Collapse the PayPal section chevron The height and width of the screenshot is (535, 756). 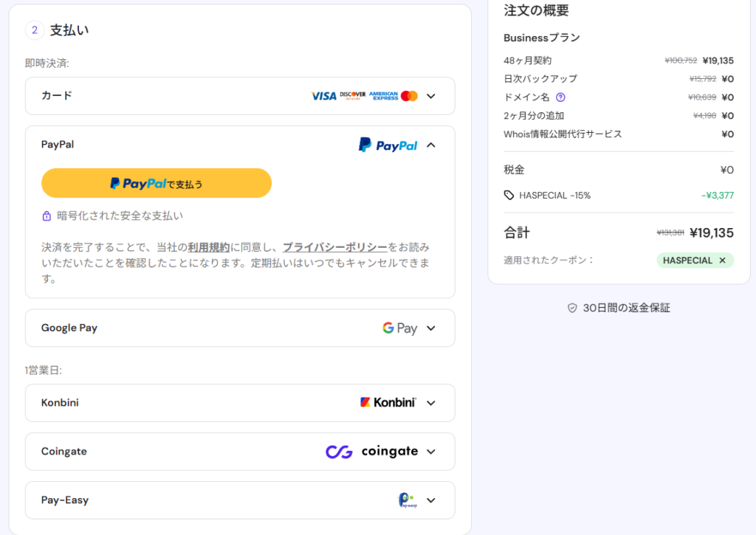[431, 145]
